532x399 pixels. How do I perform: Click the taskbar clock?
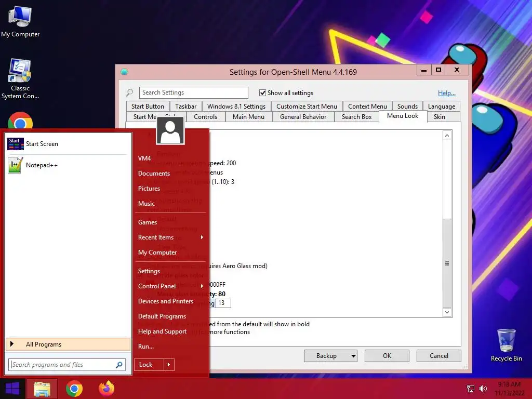(509, 389)
